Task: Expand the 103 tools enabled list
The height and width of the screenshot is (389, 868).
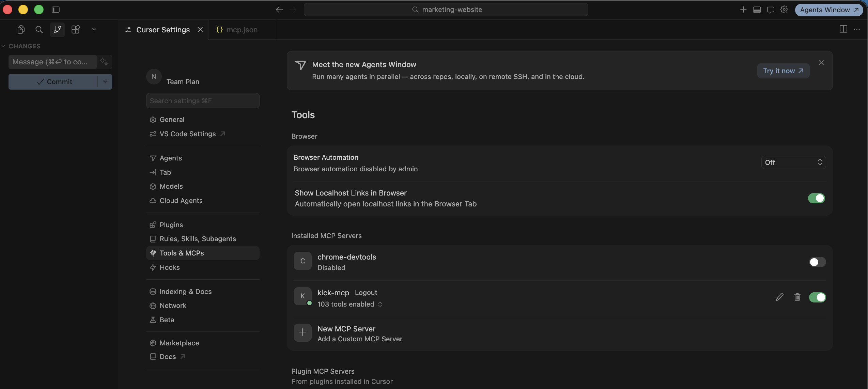Action: click(x=350, y=304)
